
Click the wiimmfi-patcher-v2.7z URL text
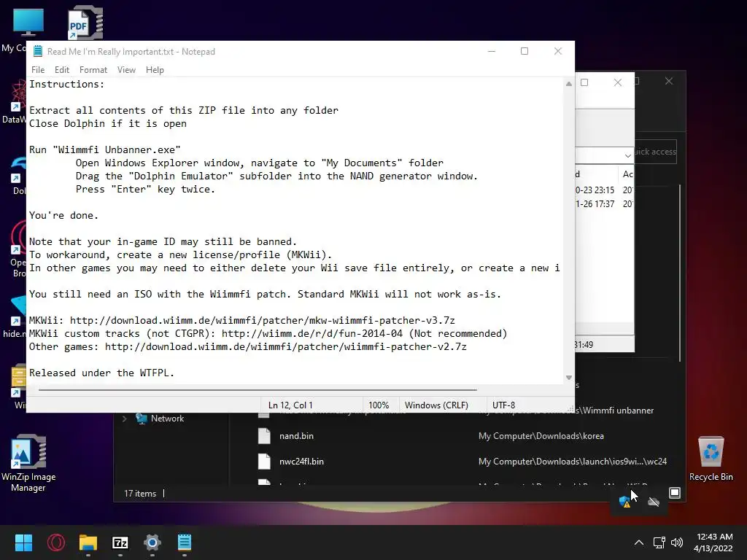(x=286, y=346)
